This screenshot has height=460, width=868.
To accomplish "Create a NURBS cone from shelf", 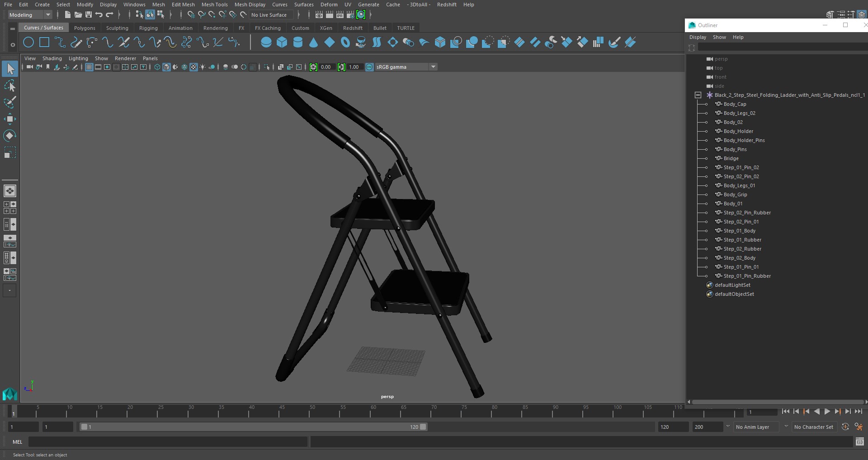I will pos(314,43).
